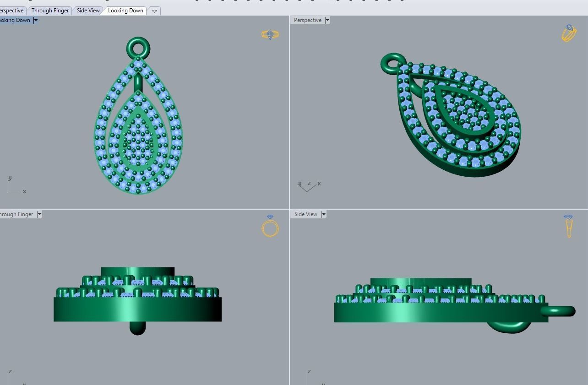
Task: Click the angled ring icon in Perspective viewport
Action: (568, 33)
